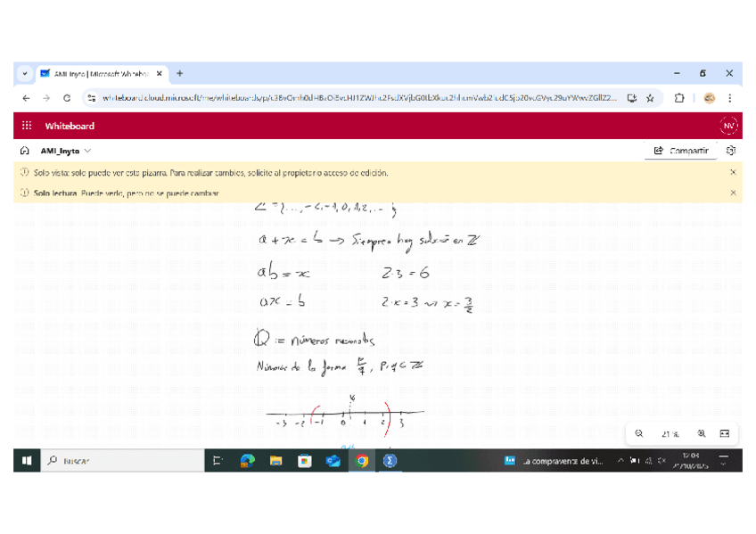Image resolution: width=756 pixels, height=534 pixels.
Task: Open the NV account profile menu
Action: click(x=728, y=126)
